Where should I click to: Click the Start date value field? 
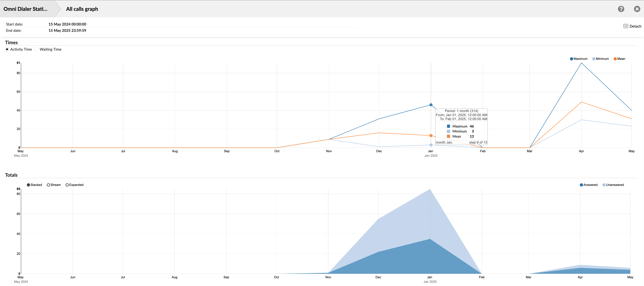pos(67,24)
